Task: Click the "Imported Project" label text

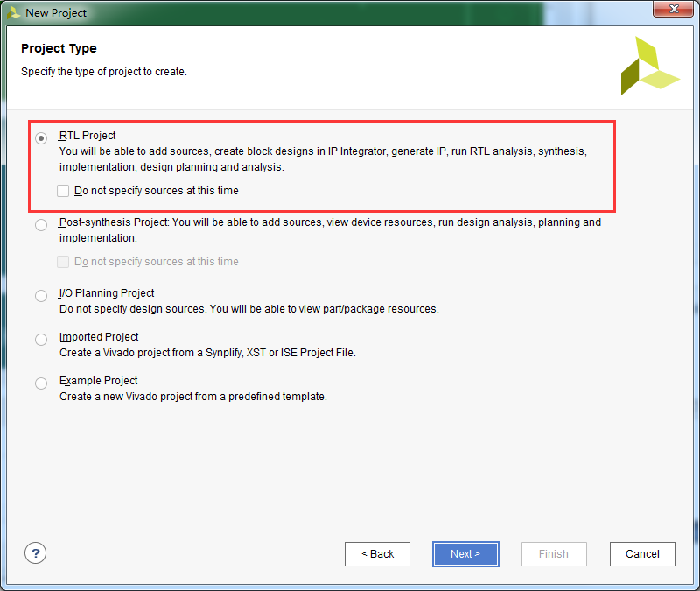Action: pyautogui.click(x=99, y=337)
